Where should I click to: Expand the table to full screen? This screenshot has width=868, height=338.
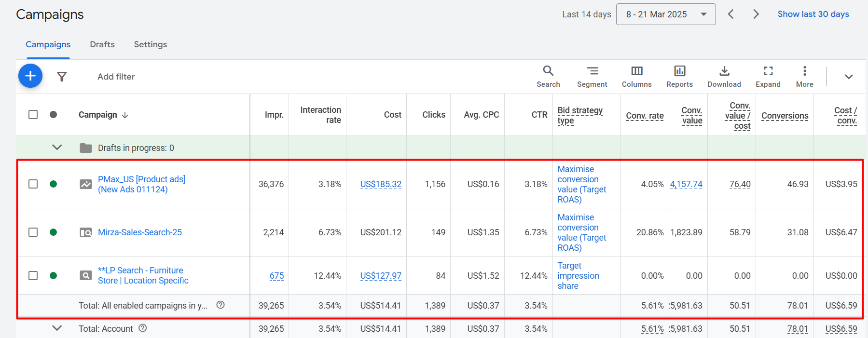coord(768,77)
